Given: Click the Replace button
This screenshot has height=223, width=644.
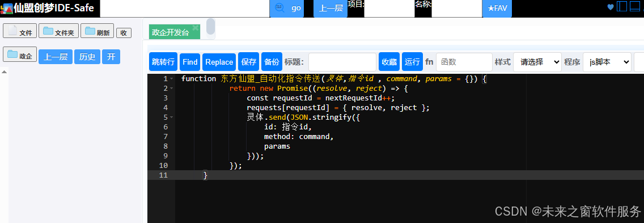Looking at the screenshot, I should pos(219,62).
